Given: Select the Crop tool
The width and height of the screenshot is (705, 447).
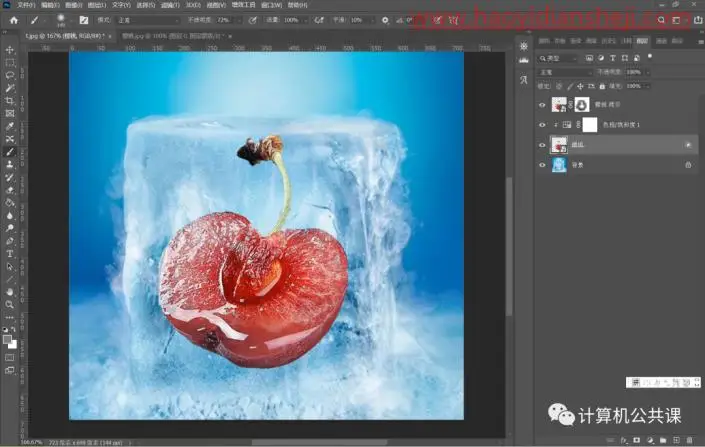Looking at the screenshot, I should coord(9,100).
